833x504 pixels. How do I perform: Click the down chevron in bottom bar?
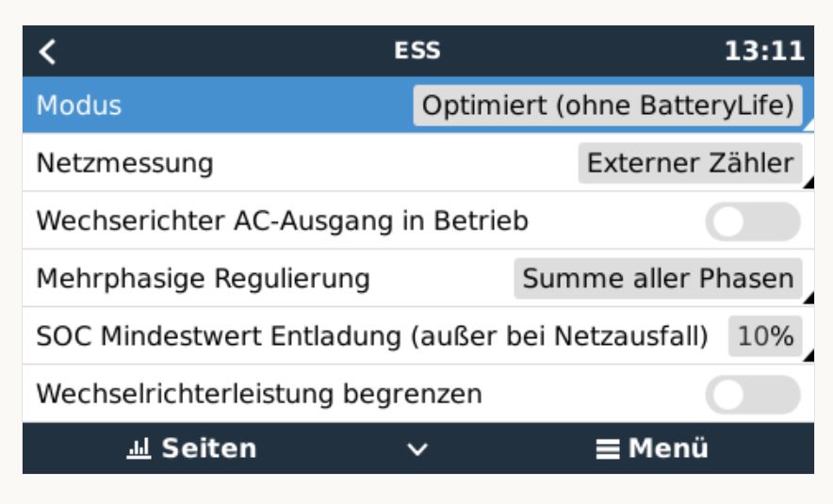point(417,449)
